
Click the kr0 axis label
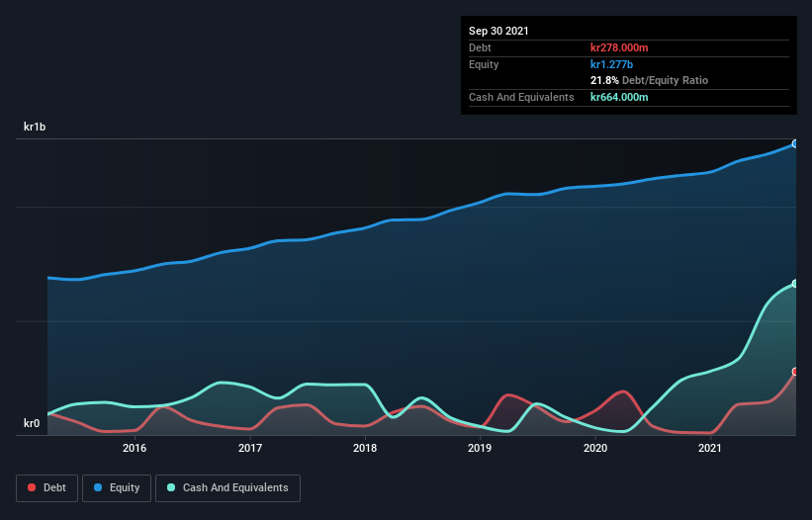coord(32,423)
